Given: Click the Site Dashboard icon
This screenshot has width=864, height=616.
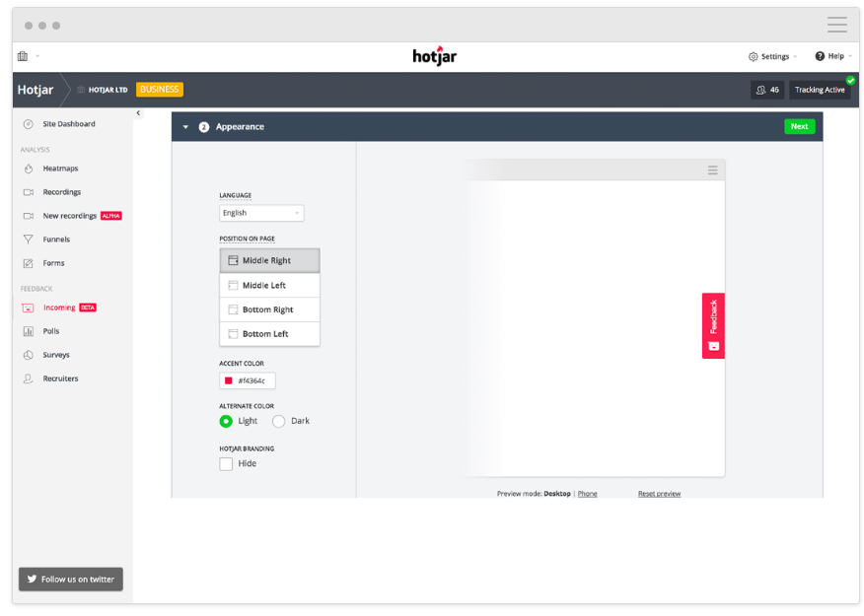Looking at the screenshot, I should tap(28, 124).
